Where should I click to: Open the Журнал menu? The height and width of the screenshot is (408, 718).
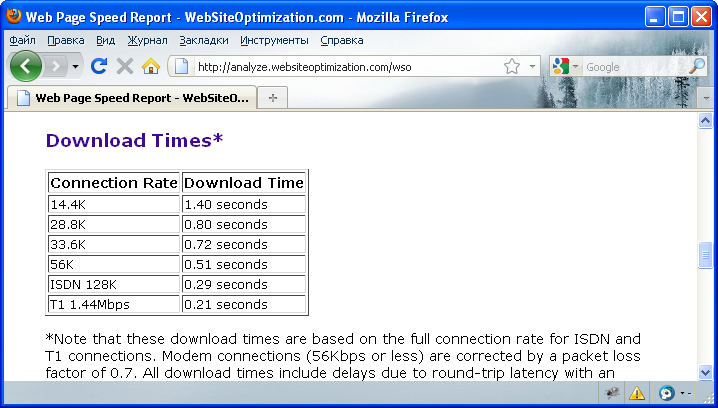coord(147,40)
